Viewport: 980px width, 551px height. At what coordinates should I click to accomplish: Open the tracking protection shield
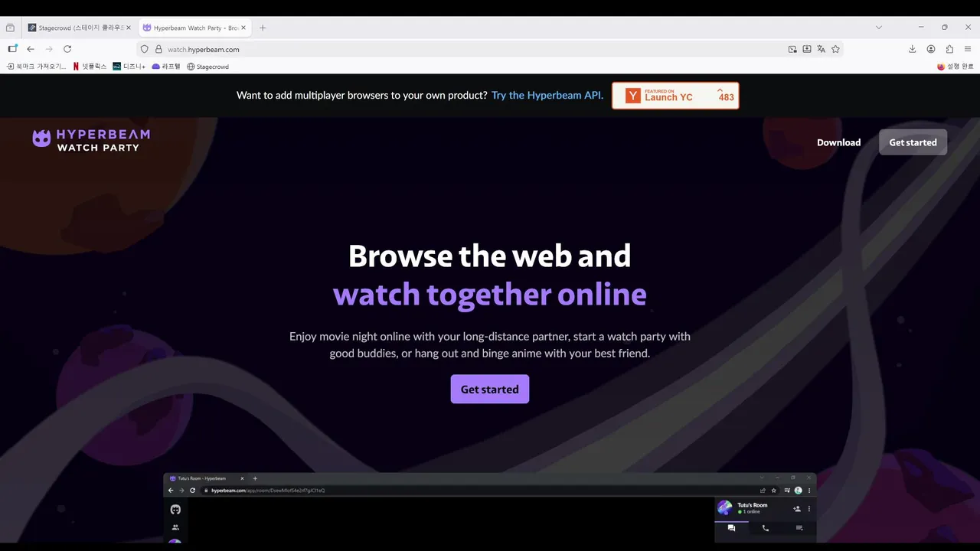(x=144, y=49)
